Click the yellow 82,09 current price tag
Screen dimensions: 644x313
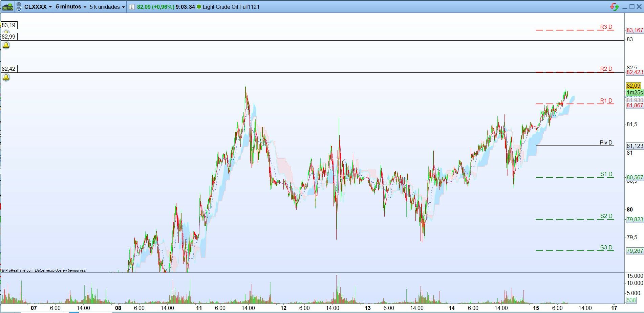coord(633,86)
